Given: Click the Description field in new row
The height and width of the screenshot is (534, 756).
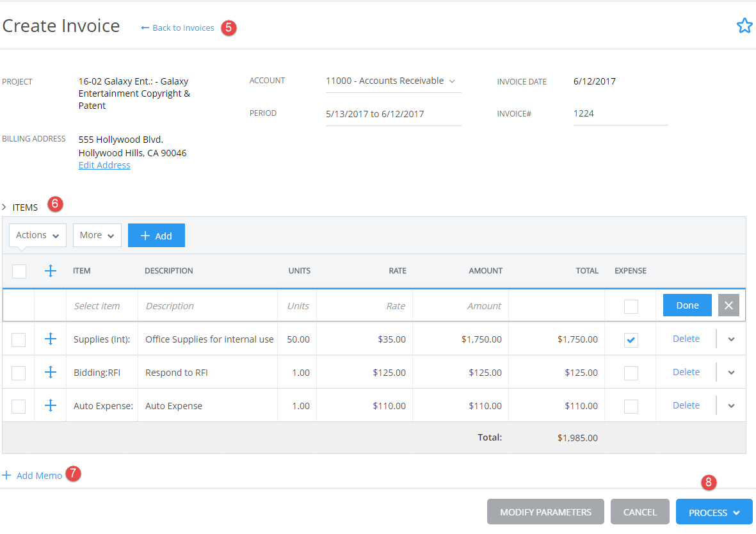Looking at the screenshot, I should [207, 306].
